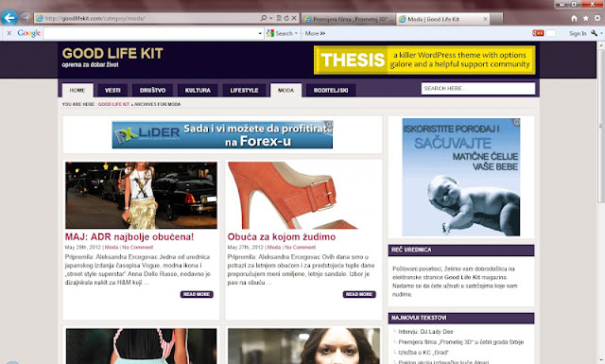Screen dimensions: 605x364
Task: Click Moda category under Obuća article
Action: coord(274,248)
